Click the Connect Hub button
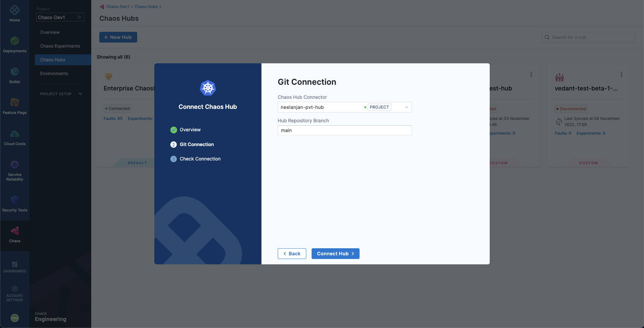644x328 pixels. point(335,254)
